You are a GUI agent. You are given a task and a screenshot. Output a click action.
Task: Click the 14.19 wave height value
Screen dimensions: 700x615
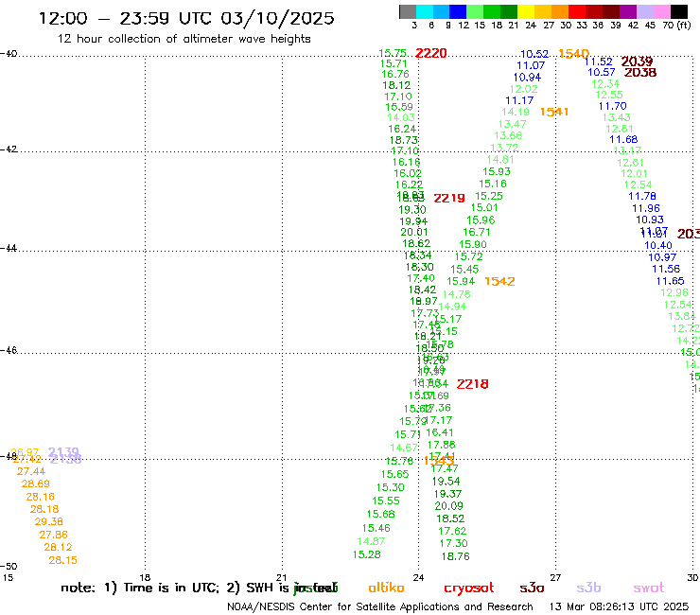point(516,112)
